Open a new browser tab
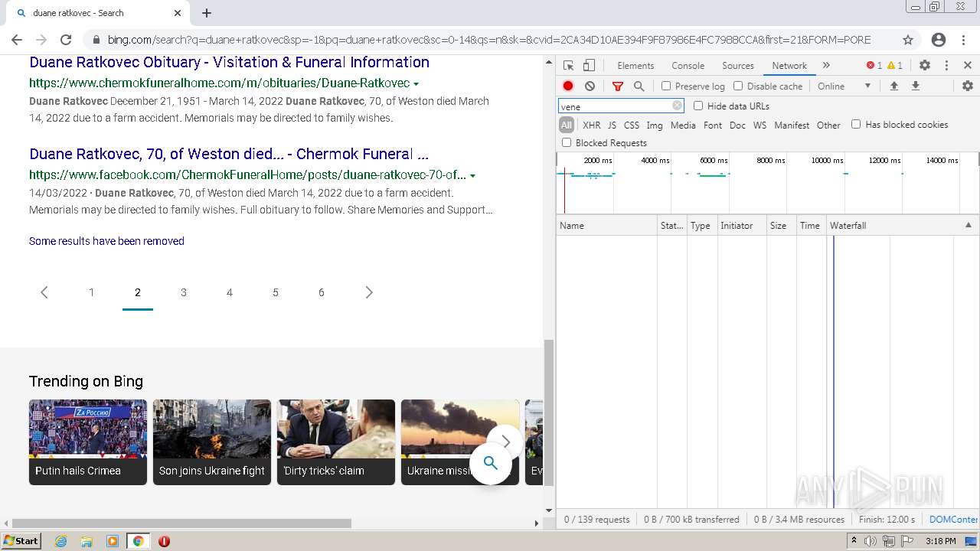The width and height of the screenshot is (980, 551). click(x=207, y=13)
